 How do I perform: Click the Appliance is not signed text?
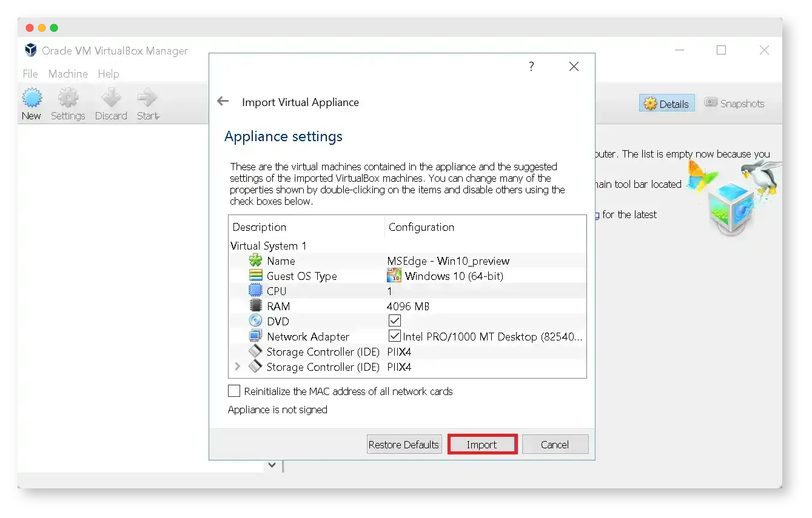[x=278, y=410]
